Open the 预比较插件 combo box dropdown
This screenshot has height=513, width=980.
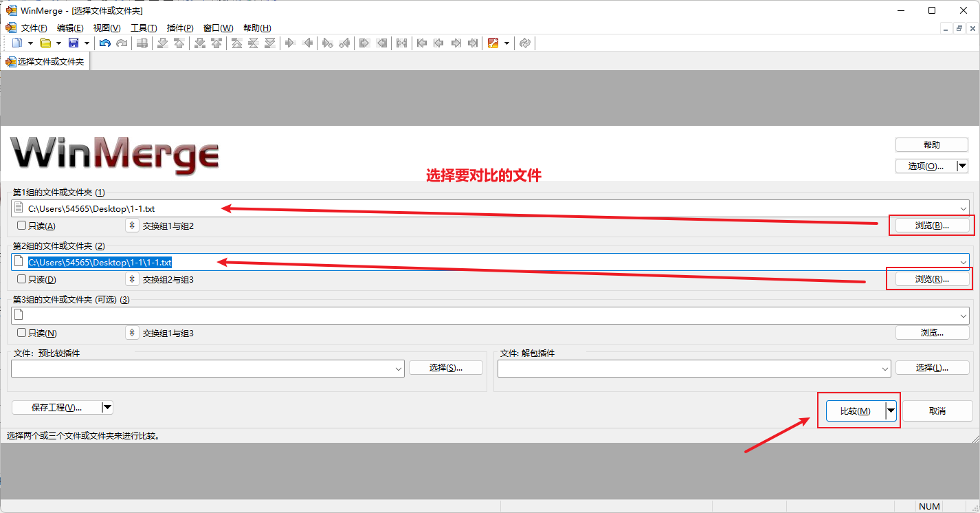(x=399, y=369)
